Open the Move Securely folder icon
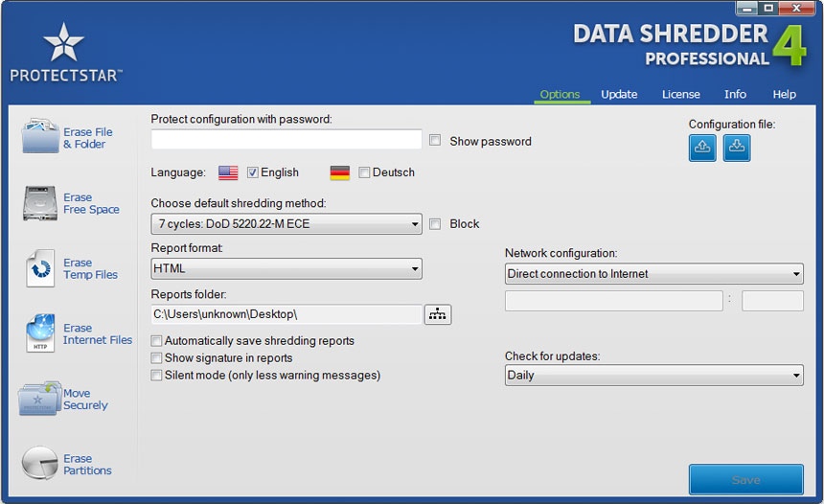This screenshot has width=824, height=504. (39, 399)
